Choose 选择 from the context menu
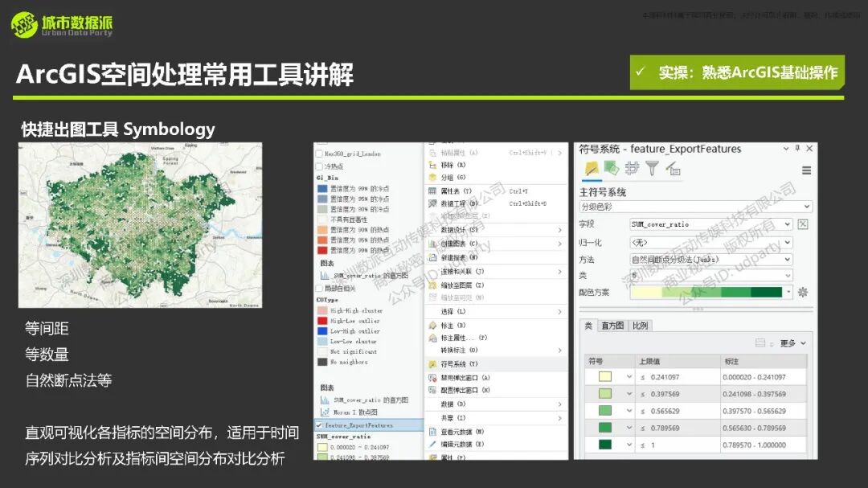The width and height of the screenshot is (868, 488). (496, 312)
